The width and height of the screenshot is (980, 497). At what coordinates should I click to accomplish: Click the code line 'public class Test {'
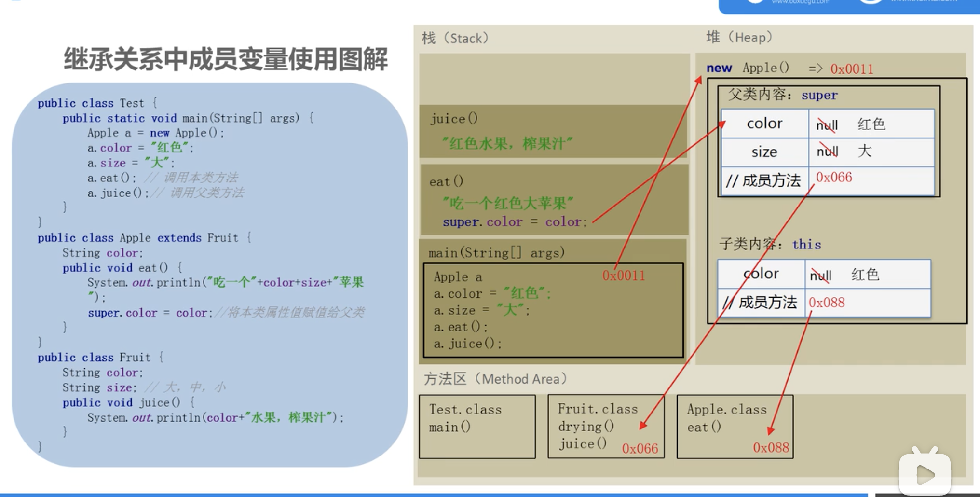pos(97,103)
